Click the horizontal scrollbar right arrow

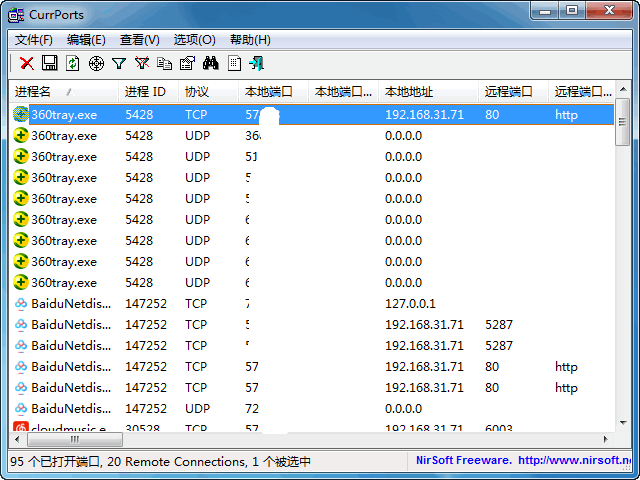pyautogui.click(x=601, y=439)
